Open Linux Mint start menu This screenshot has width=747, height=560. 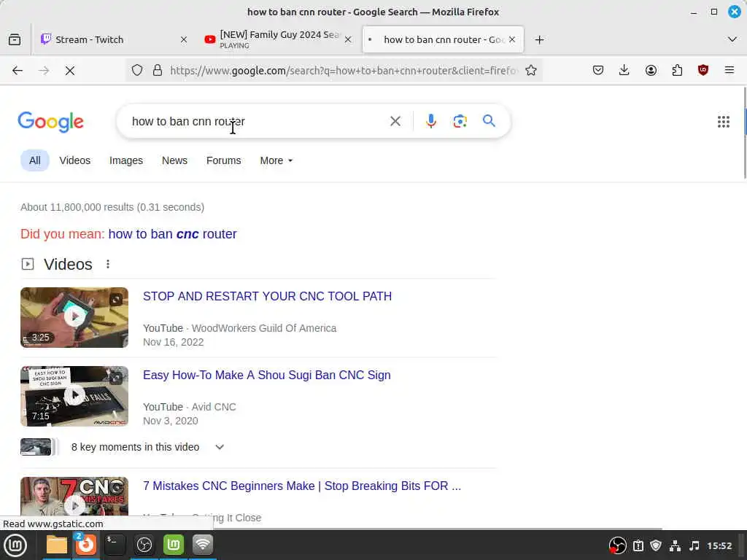pos(15,545)
